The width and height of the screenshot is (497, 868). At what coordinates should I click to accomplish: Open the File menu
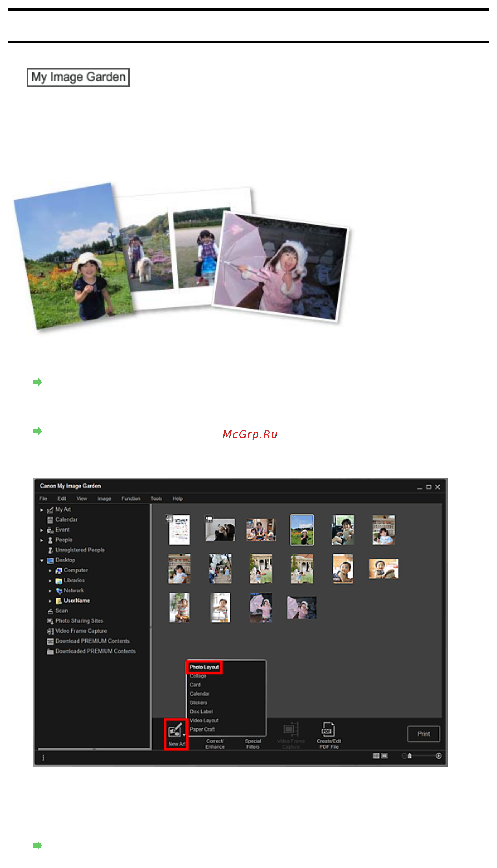[43, 499]
